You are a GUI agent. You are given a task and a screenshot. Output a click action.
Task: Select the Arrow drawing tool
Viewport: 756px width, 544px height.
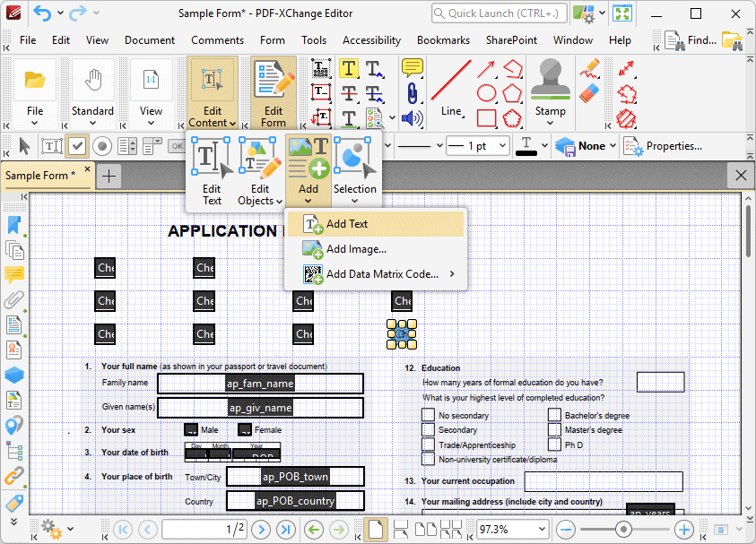pos(486,69)
